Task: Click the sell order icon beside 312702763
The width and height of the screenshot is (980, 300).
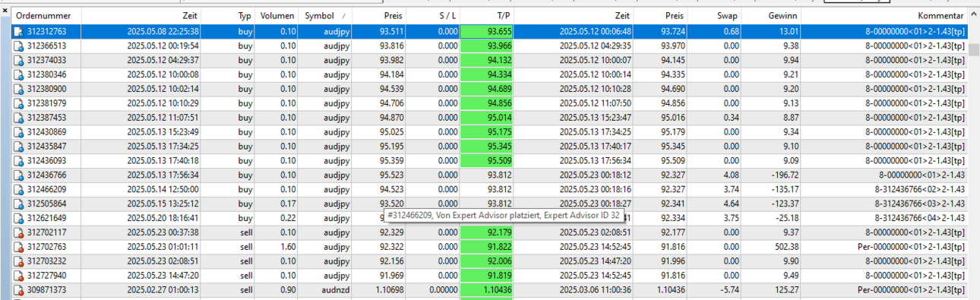Action: (x=18, y=248)
